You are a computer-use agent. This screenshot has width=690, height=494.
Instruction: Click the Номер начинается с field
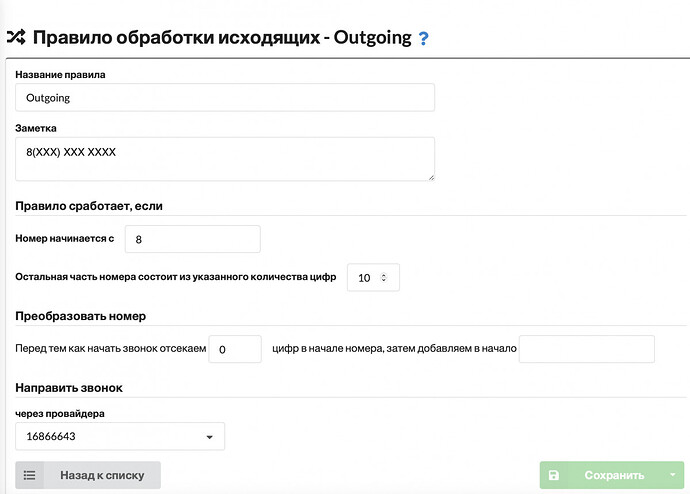193,239
